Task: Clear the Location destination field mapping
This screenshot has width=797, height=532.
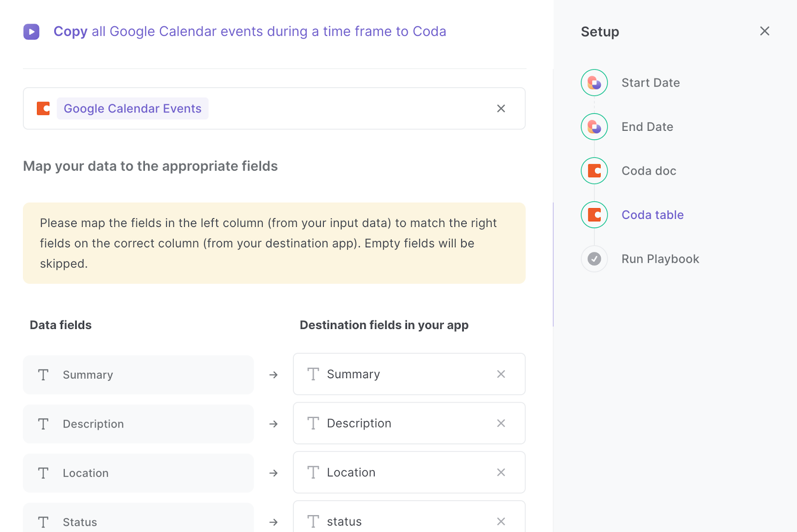Action: click(501, 472)
